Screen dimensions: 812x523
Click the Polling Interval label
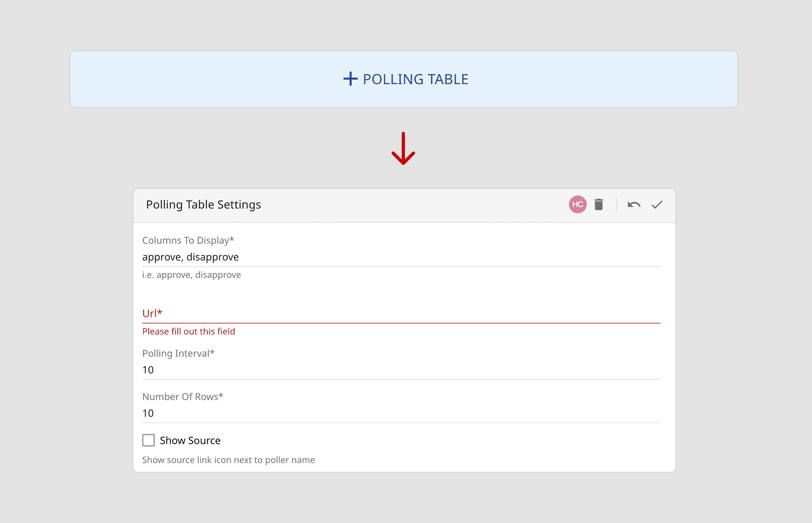178,354
